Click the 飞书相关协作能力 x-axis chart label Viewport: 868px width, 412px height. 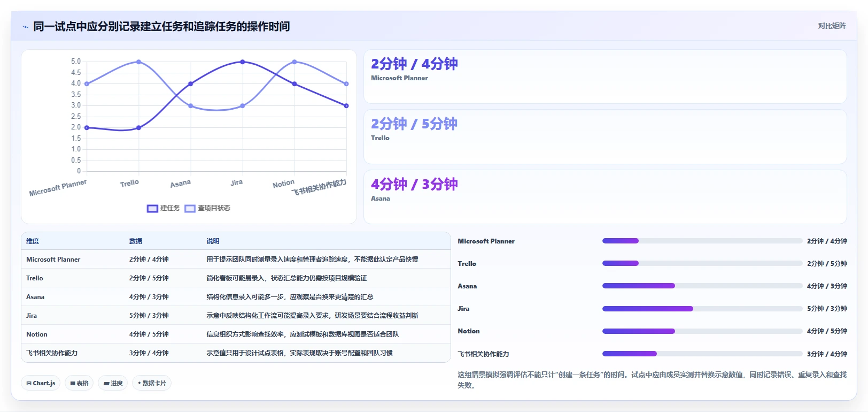(x=319, y=187)
